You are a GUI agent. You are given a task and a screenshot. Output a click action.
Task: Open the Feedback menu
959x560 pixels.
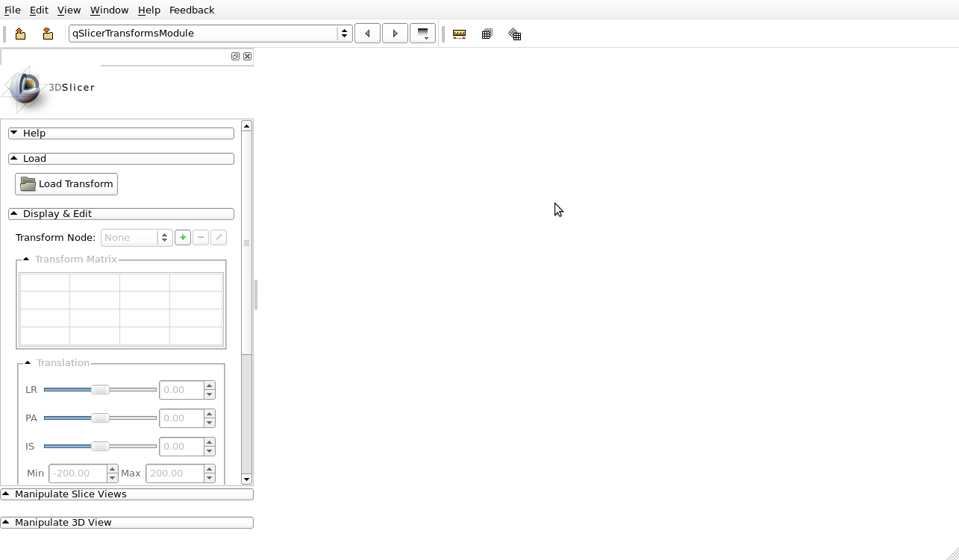[192, 10]
